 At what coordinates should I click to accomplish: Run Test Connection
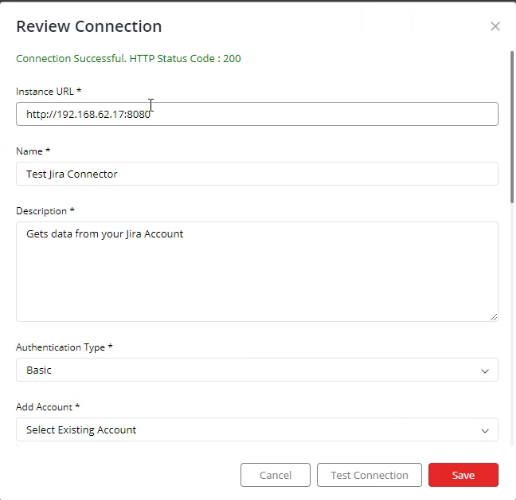pyautogui.click(x=369, y=475)
